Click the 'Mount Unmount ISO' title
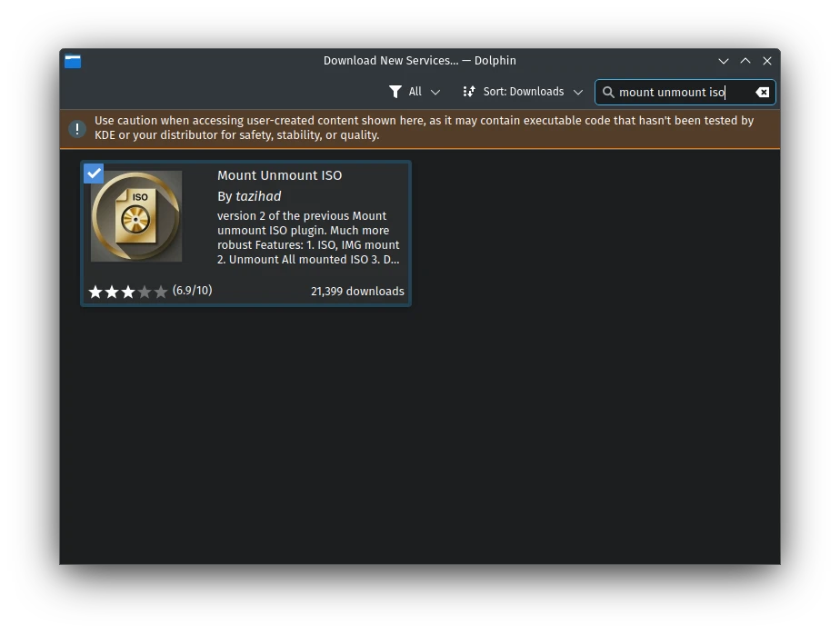This screenshot has height=635, width=840. point(280,175)
